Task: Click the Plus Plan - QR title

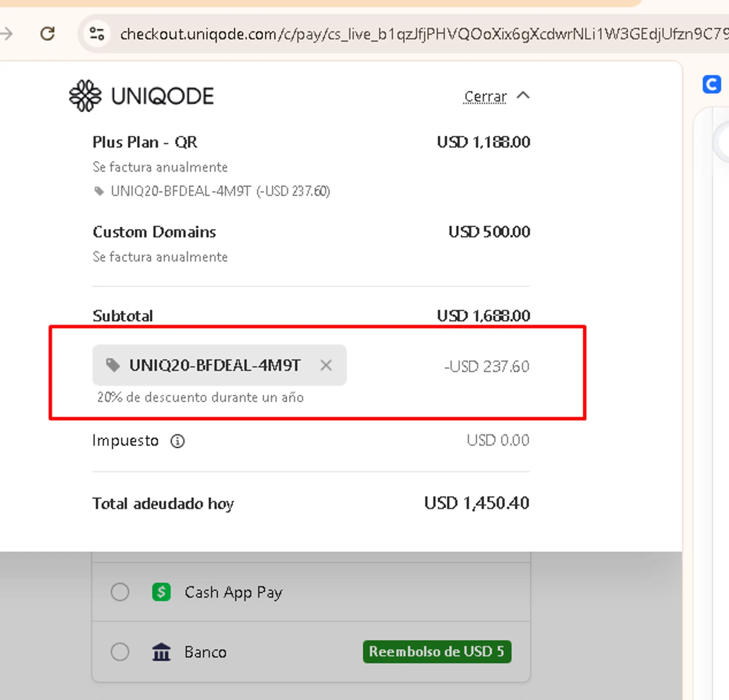Action: tap(145, 142)
